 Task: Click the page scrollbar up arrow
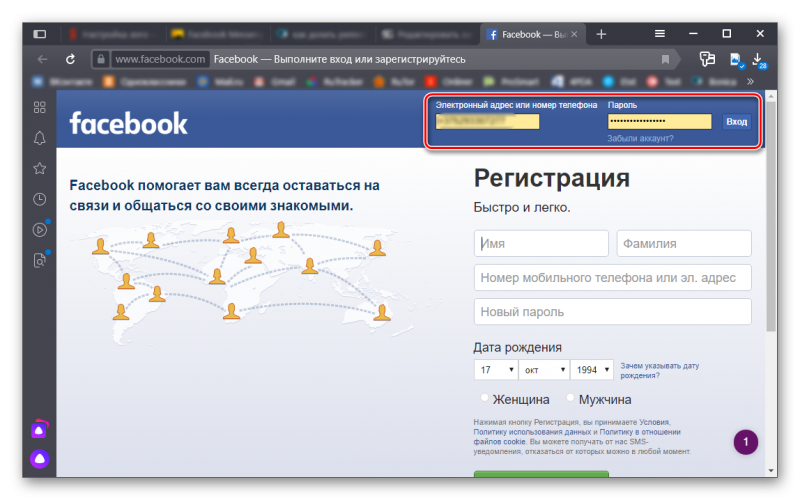(x=771, y=96)
